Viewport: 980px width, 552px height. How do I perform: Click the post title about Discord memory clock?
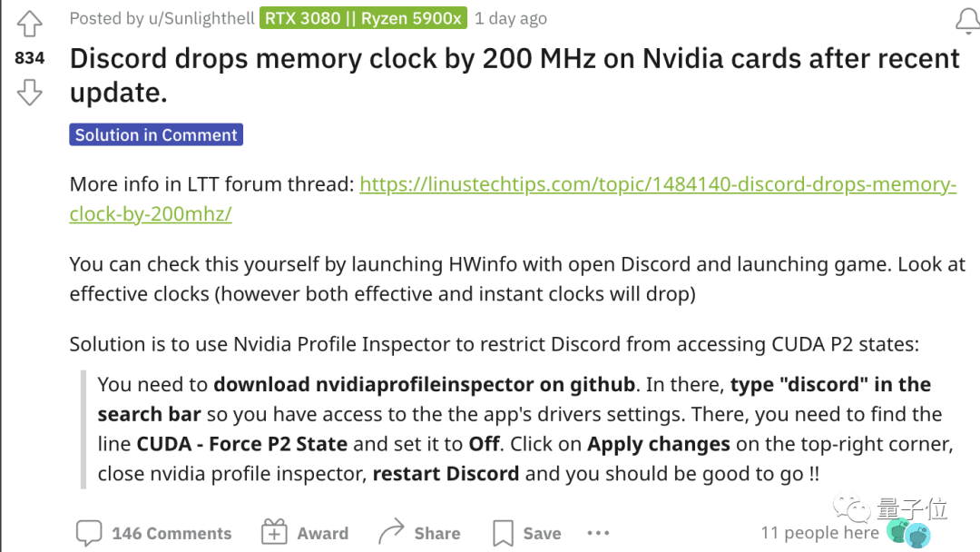click(514, 75)
